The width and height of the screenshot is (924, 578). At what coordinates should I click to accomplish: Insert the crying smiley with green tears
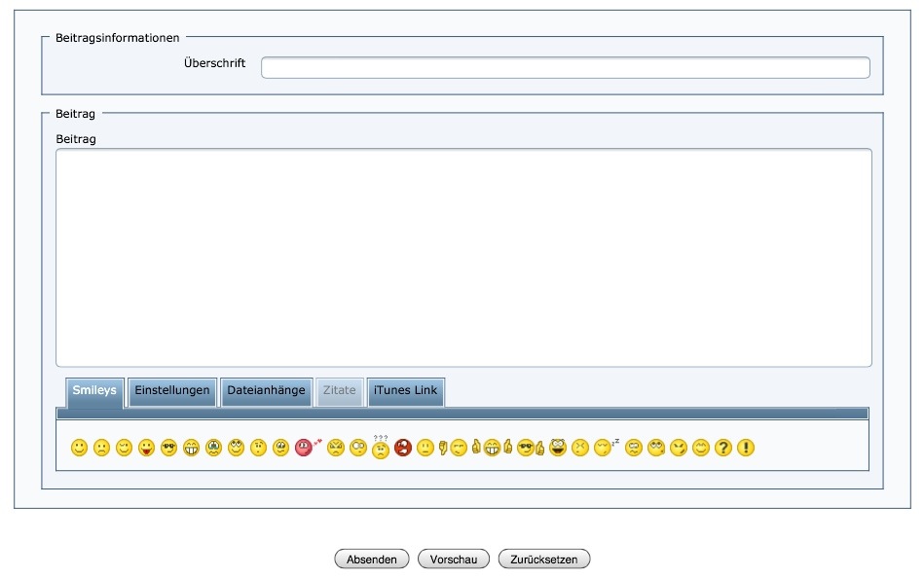click(213, 448)
